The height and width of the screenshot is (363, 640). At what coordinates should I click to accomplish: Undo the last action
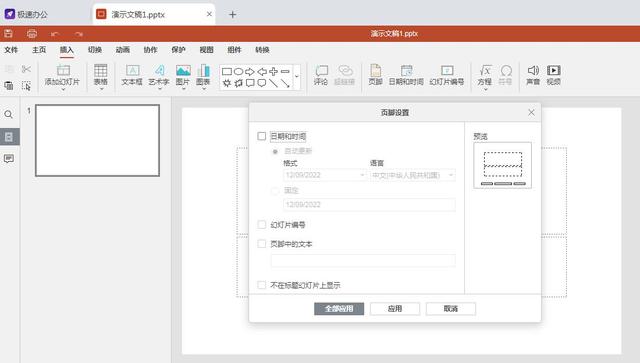(55, 34)
